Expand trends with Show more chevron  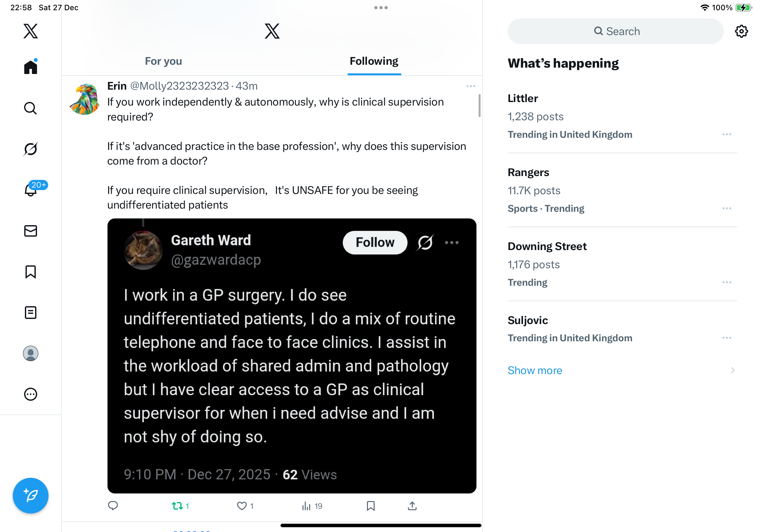[x=732, y=370]
